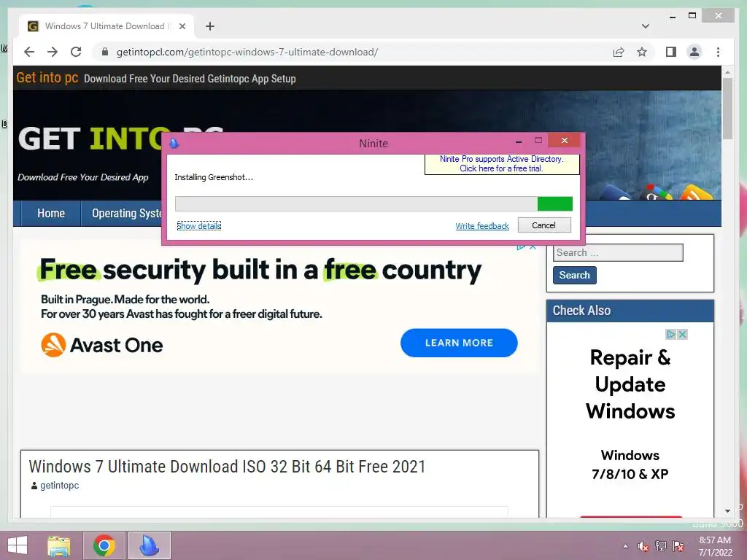747x560 pixels.
Task: Click the Ninite installation progress bar
Action: point(373,204)
